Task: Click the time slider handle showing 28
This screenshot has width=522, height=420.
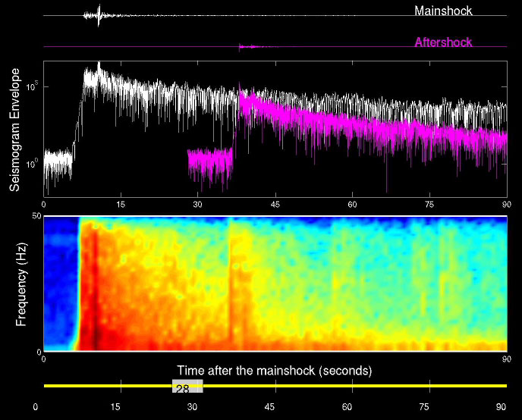Action: pyautogui.click(x=187, y=386)
